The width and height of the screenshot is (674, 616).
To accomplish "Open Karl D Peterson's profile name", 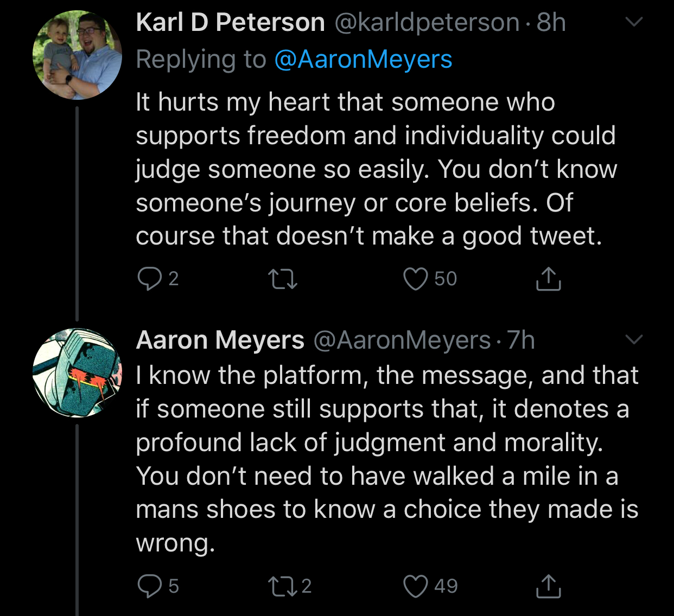I will pos(230,23).
